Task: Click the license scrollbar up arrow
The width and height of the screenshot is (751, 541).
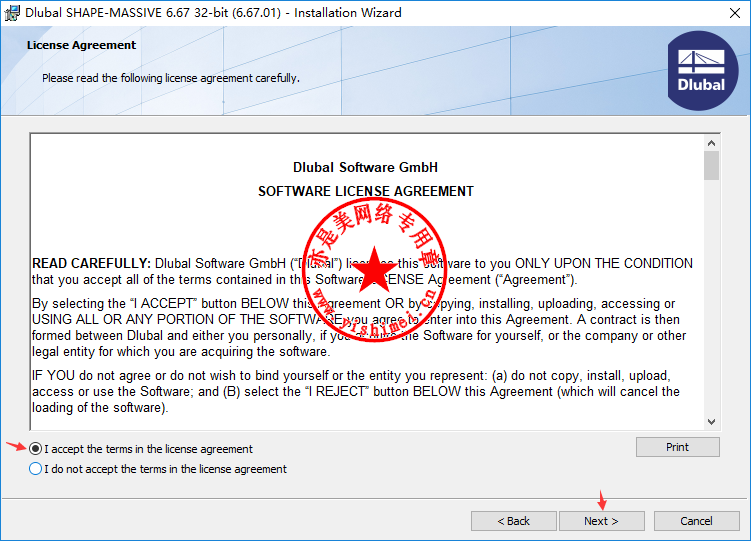Action: (711, 143)
